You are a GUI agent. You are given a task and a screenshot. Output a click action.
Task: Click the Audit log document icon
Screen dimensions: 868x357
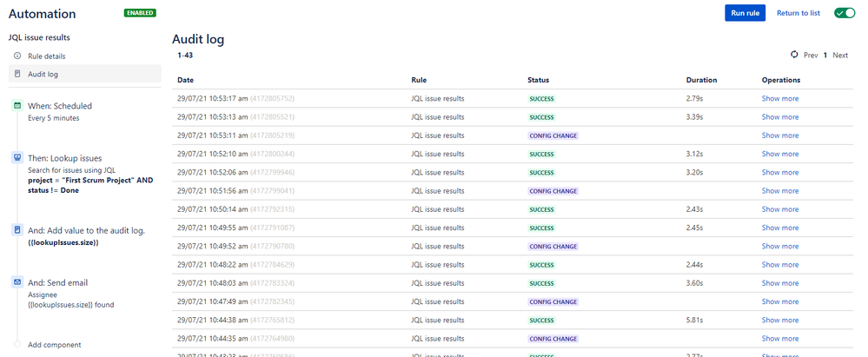pyautogui.click(x=17, y=74)
